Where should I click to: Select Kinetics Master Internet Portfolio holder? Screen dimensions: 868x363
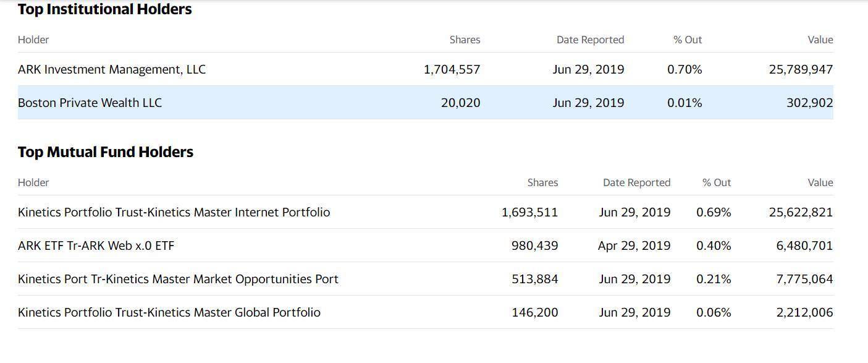click(174, 212)
